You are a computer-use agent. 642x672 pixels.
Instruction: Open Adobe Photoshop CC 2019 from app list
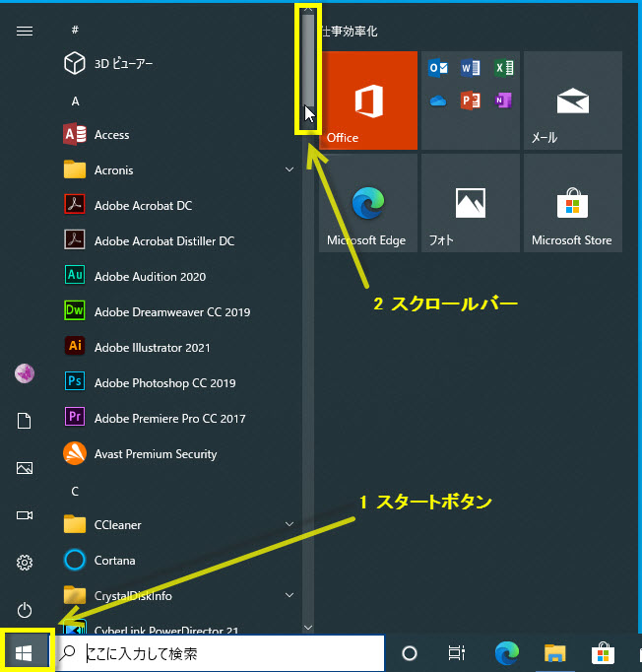[164, 383]
